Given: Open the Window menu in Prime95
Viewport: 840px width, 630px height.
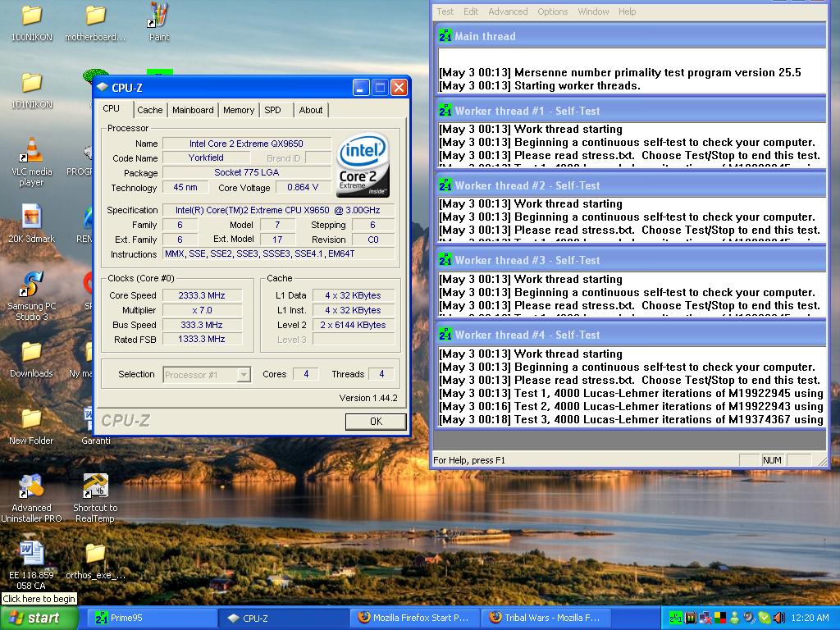Looking at the screenshot, I should [593, 11].
